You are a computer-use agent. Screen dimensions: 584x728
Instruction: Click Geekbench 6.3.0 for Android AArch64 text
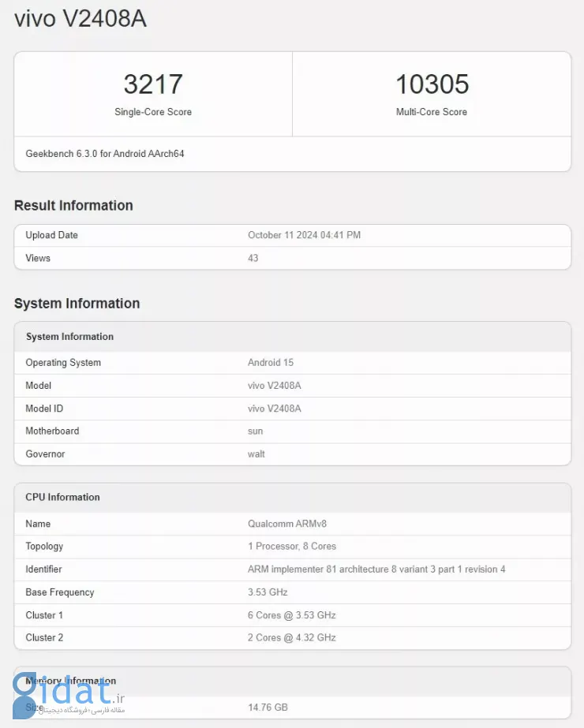click(105, 154)
